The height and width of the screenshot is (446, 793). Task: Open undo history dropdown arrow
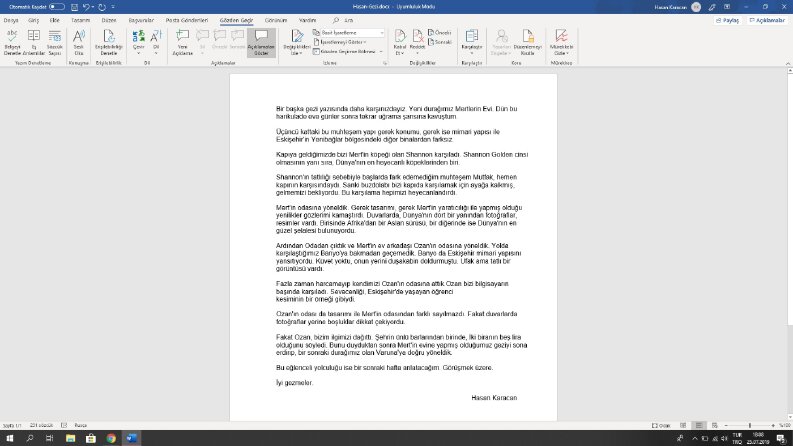tap(93, 7)
